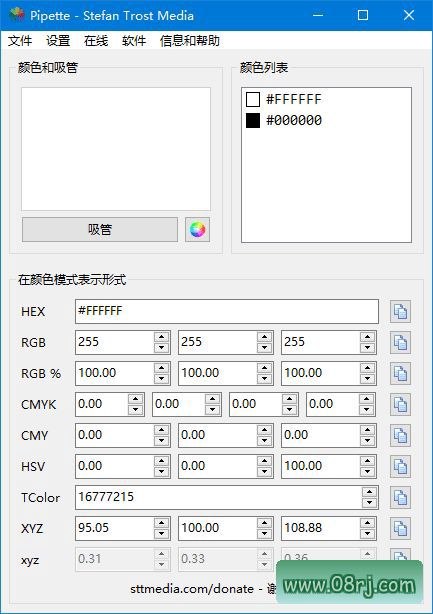Click the #FFFFFF text in color list

294,99
